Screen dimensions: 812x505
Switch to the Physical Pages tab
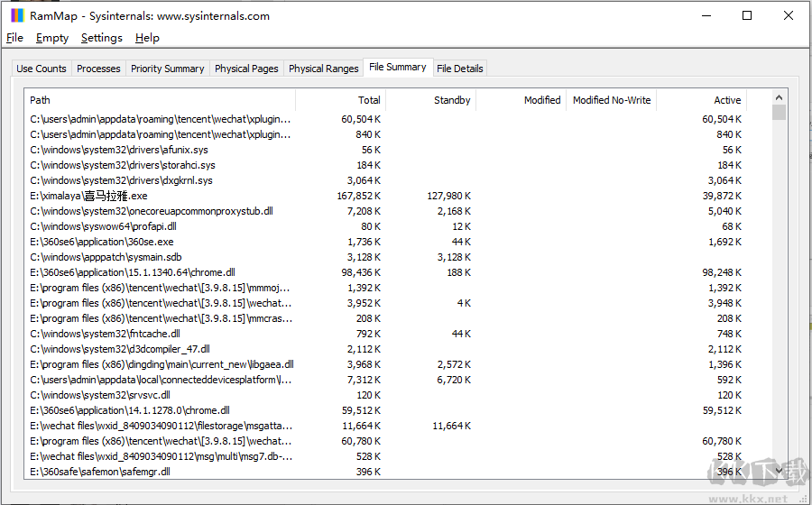pos(246,69)
